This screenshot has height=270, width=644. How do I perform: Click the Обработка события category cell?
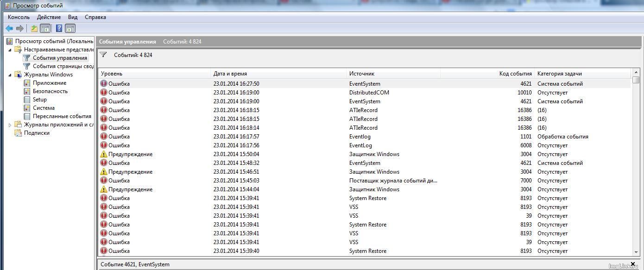tap(563, 137)
